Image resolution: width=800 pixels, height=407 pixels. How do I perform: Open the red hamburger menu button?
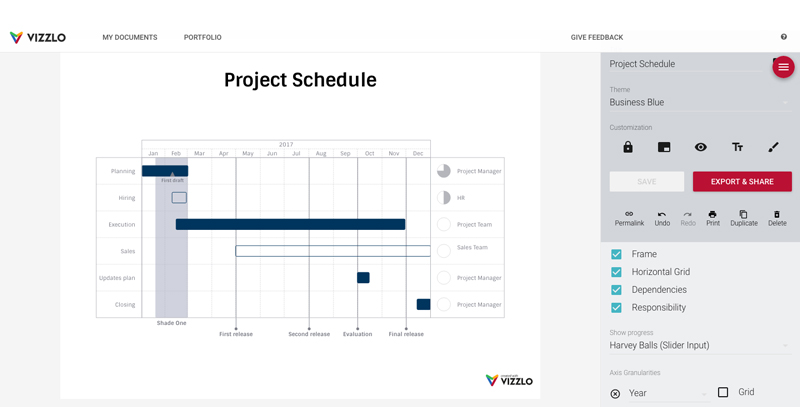click(x=783, y=67)
